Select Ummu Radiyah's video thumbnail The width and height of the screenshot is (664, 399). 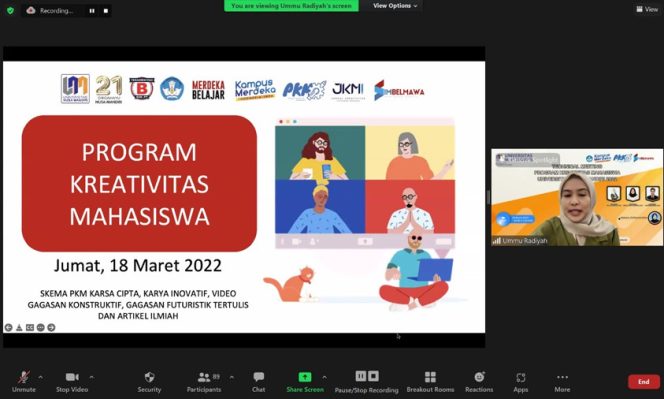tap(577, 197)
